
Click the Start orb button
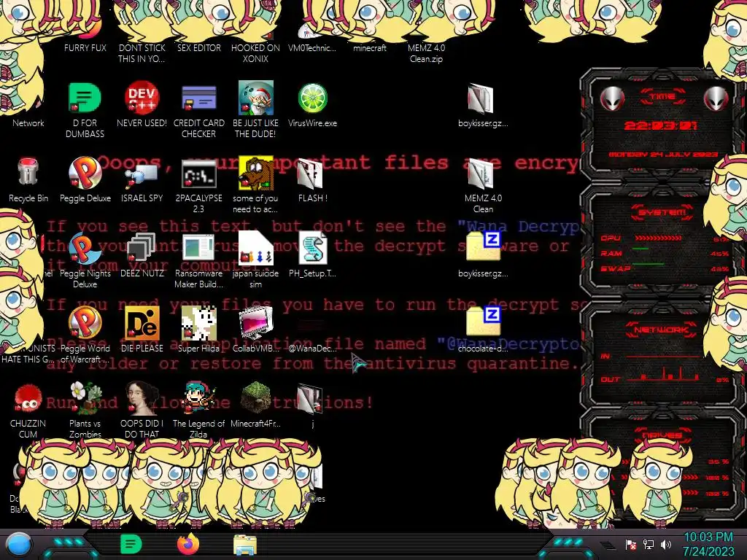pyautogui.click(x=19, y=545)
